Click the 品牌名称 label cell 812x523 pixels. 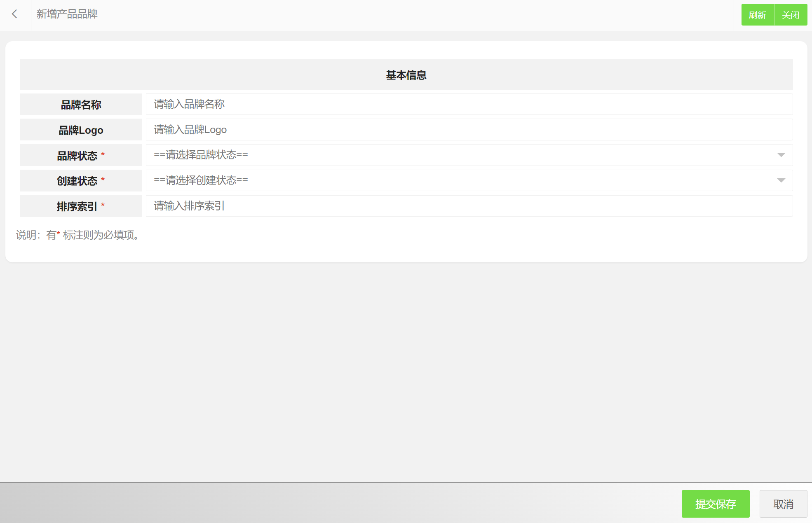[81, 105]
